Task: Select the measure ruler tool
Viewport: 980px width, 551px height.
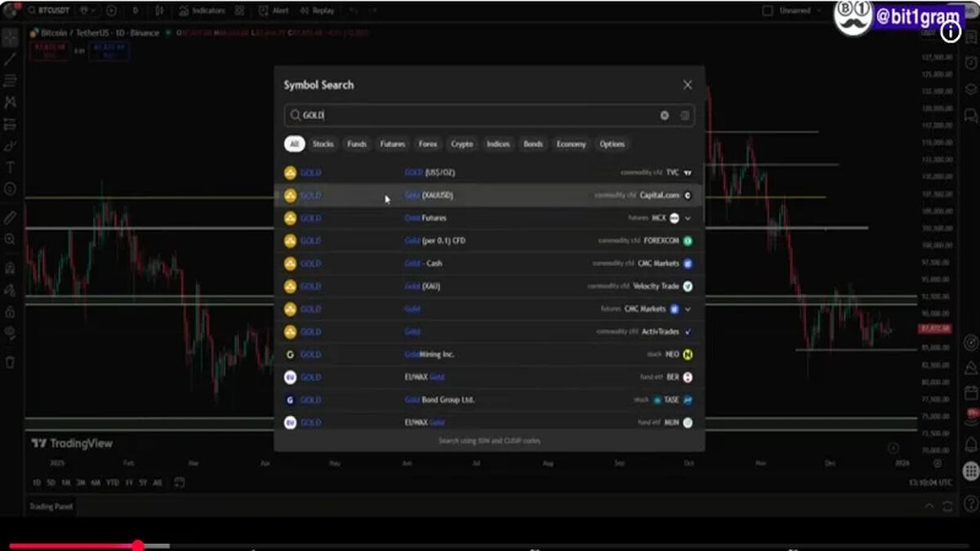Action: coord(10,218)
